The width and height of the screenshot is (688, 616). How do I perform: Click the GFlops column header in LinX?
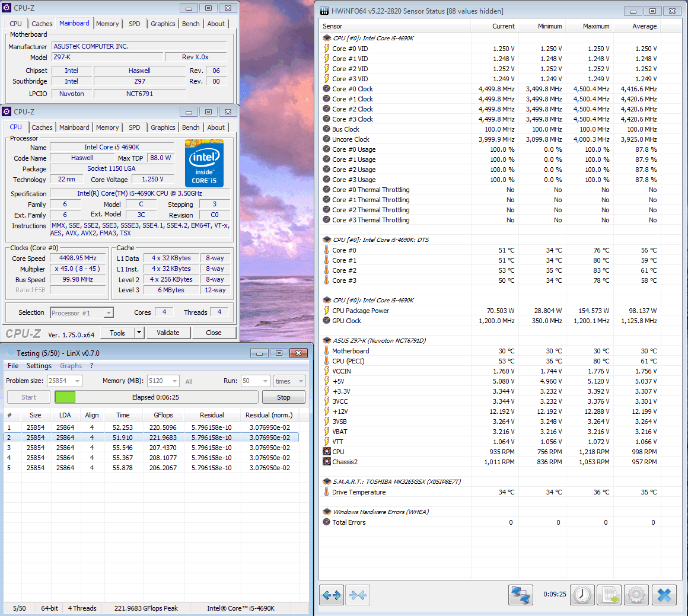(163, 415)
